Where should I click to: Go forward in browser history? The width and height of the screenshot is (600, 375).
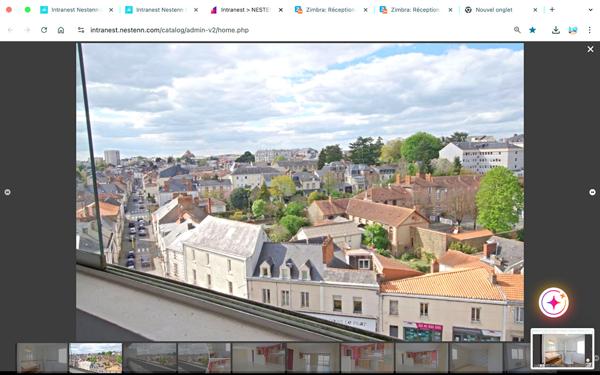27,30
